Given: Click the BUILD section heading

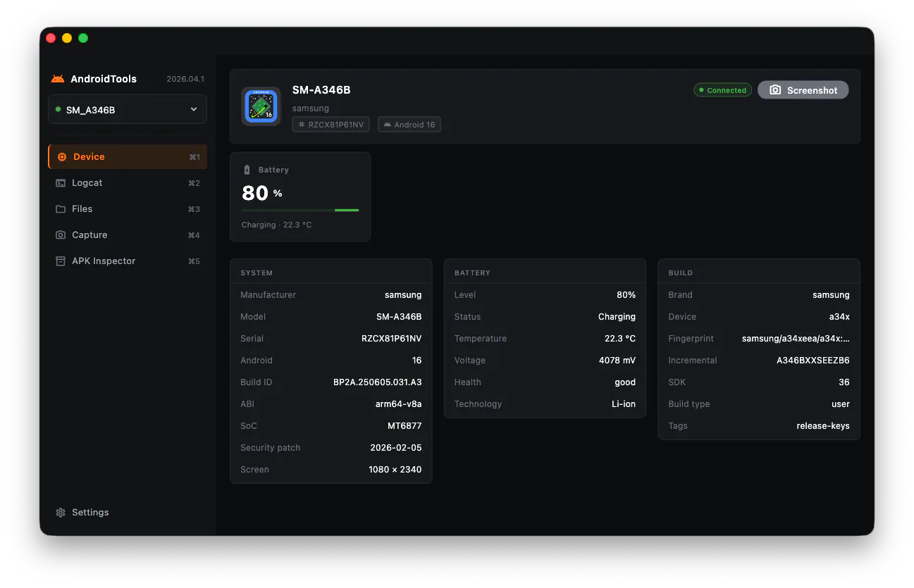Looking at the screenshot, I should pos(681,273).
